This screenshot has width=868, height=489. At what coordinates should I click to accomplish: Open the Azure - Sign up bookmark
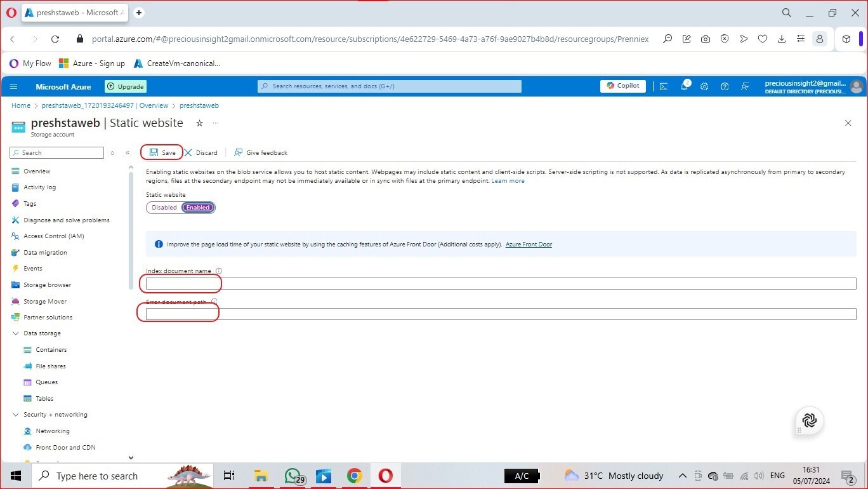(92, 64)
